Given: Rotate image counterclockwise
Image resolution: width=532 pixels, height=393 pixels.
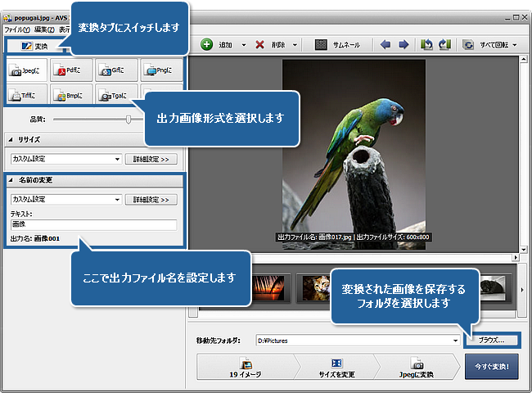Looking at the screenshot, I should pyautogui.click(x=426, y=44).
